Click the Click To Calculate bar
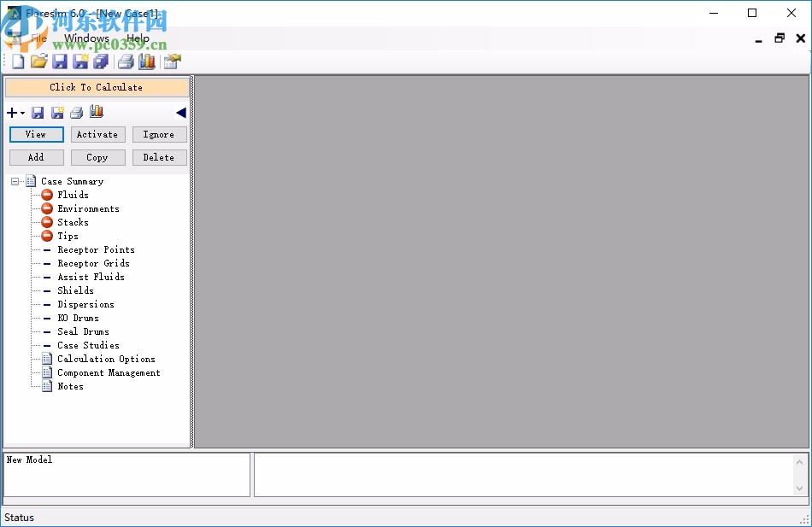This screenshot has height=527, width=812. pyautogui.click(x=97, y=87)
